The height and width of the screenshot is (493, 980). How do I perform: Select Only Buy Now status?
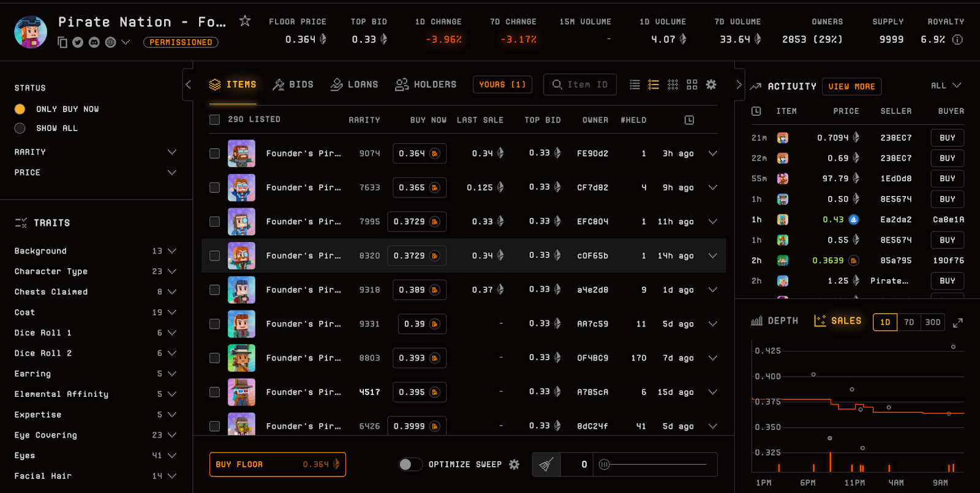[x=20, y=109]
